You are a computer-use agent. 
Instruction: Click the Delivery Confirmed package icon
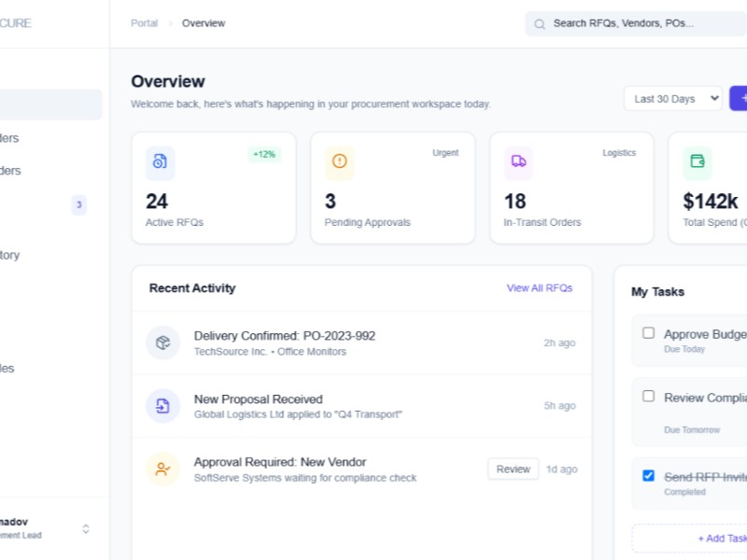click(x=162, y=343)
